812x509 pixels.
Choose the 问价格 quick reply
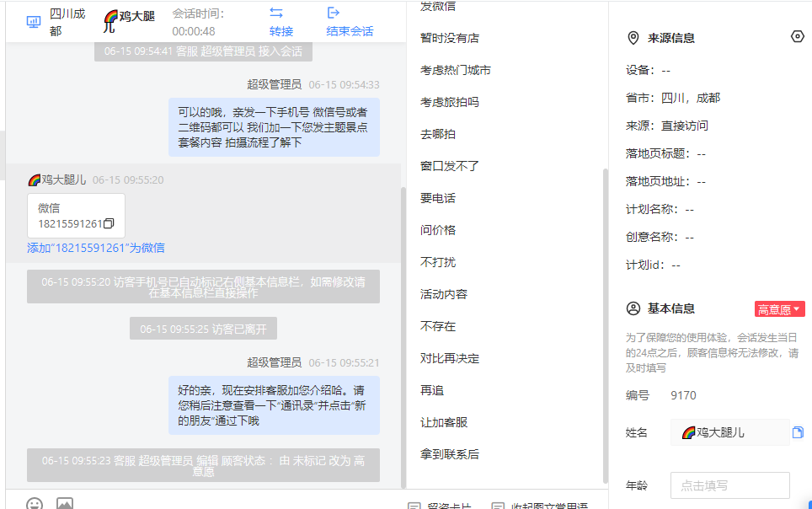coord(438,230)
